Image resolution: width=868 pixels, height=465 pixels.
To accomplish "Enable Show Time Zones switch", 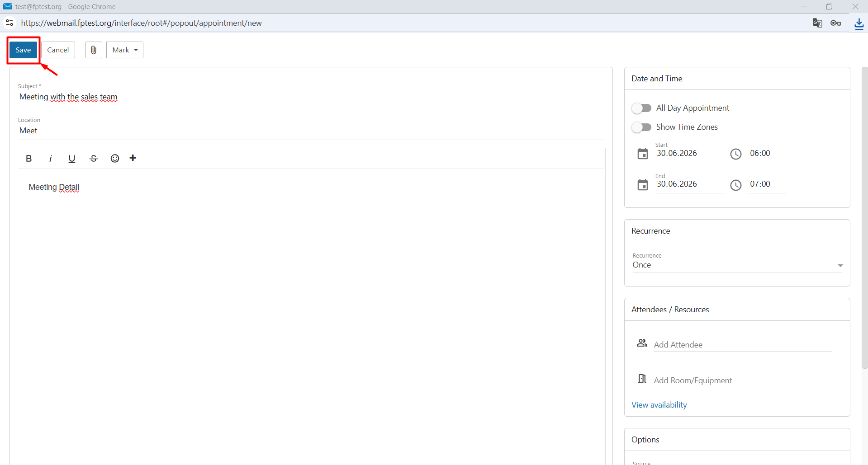I will point(641,127).
